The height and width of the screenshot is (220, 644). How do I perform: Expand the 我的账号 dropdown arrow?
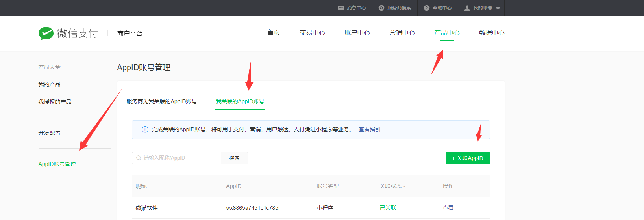coord(498,8)
